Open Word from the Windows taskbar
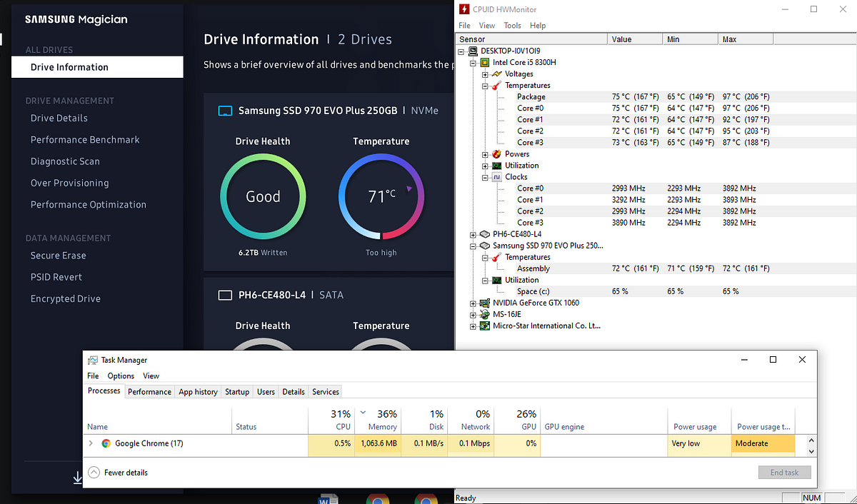Image resolution: width=857 pixels, height=504 pixels. [329, 499]
